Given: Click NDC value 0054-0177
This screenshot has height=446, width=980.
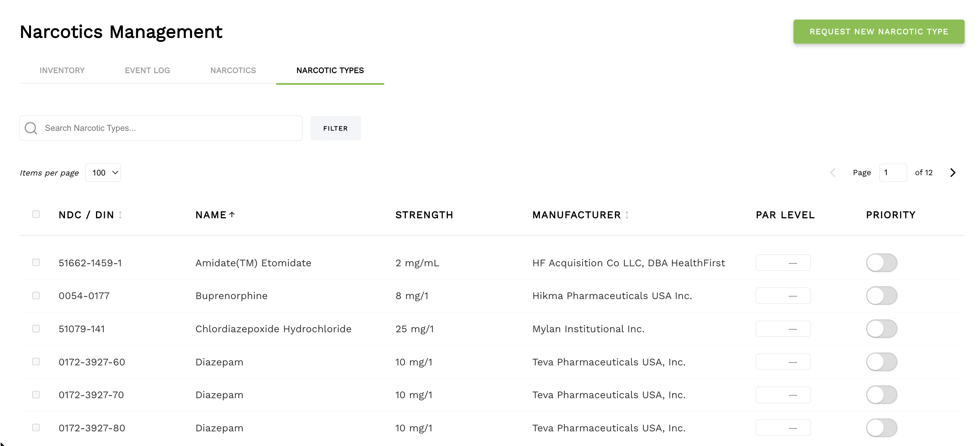Looking at the screenshot, I should click(84, 296).
